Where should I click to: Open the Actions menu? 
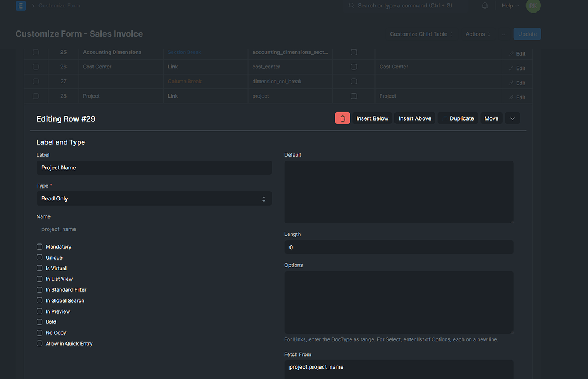click(x=477, y=34)
